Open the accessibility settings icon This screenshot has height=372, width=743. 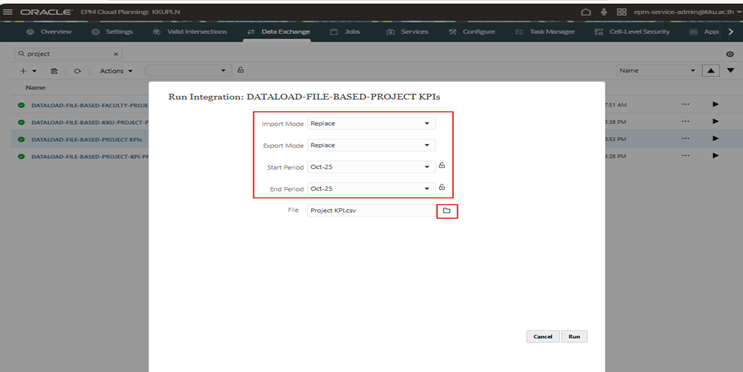click(604, 12)
